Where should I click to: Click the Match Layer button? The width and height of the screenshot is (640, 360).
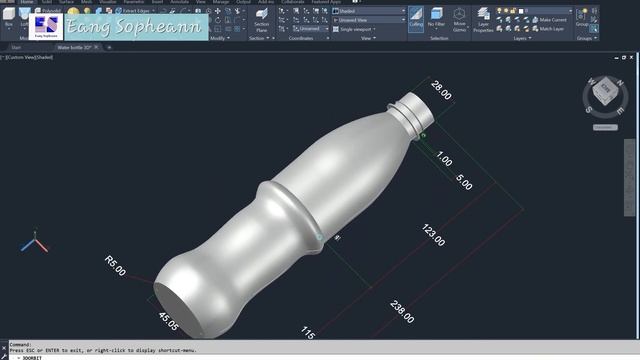[548, 29]
